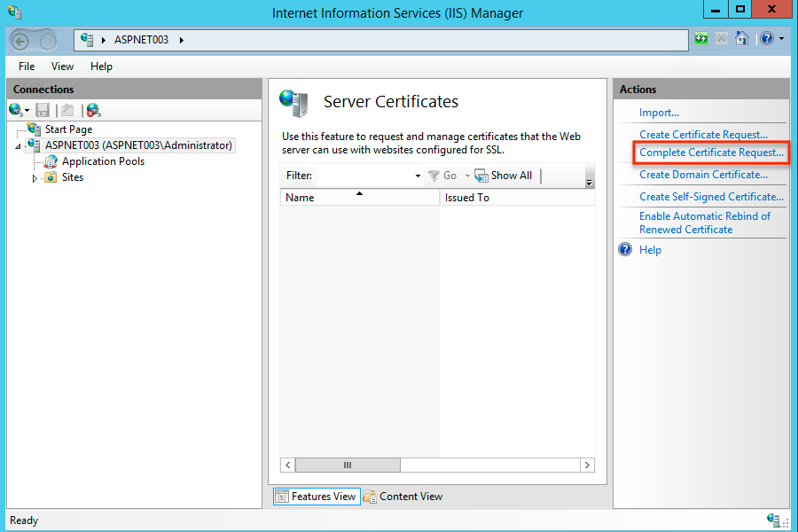The image size is (798, 532).
Task: Click the Up folder icon in Connections toolbar
Action: point(67,110)
